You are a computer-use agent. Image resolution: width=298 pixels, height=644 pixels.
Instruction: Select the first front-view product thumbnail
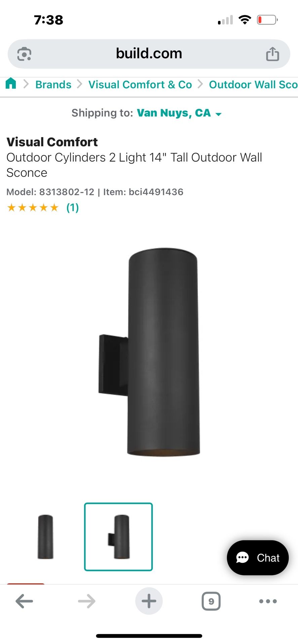point(45,537)
